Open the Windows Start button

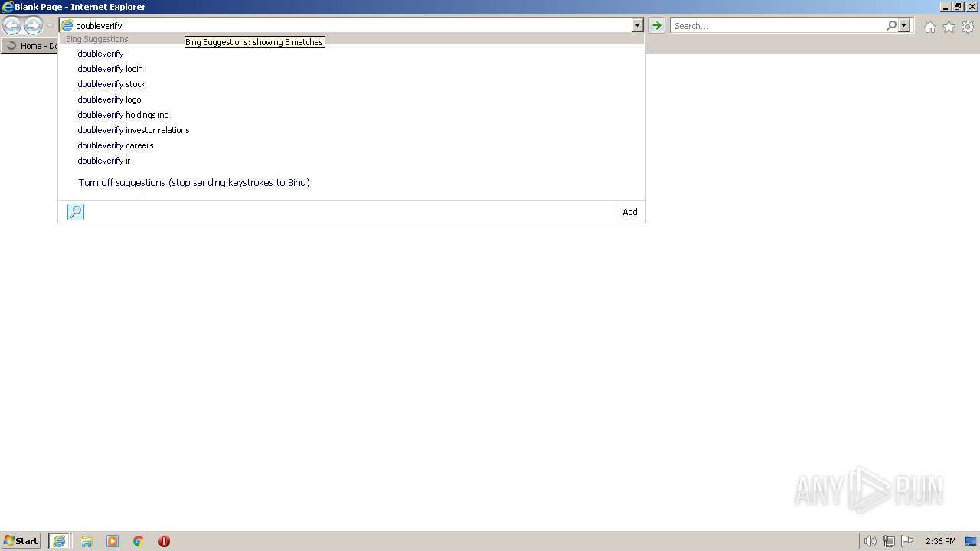click(x=21, y=541)
